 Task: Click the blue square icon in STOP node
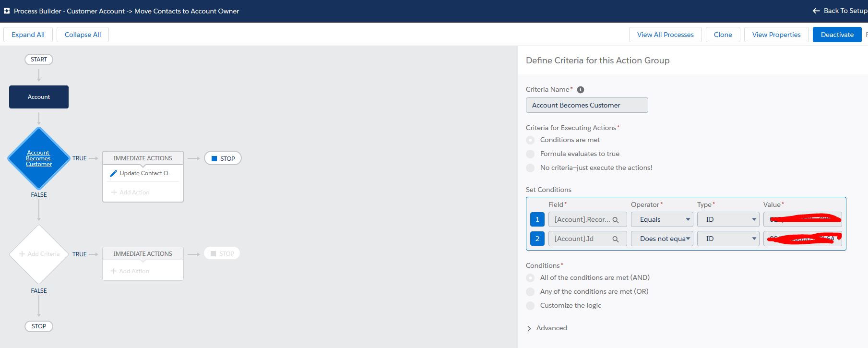[214, 158]
